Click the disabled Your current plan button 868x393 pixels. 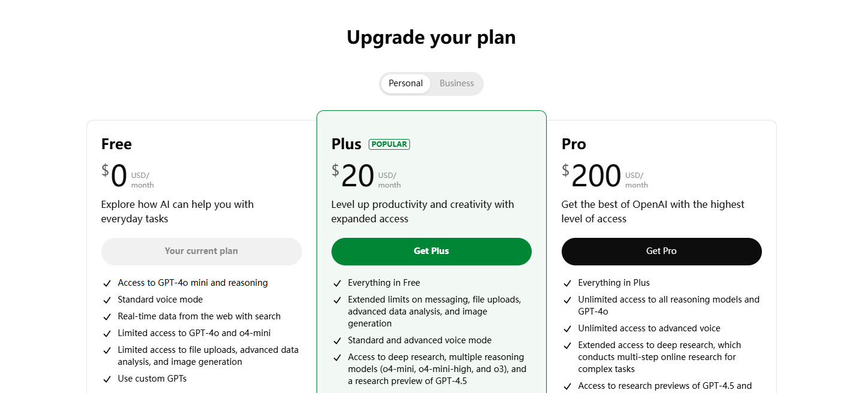(201, 251)
